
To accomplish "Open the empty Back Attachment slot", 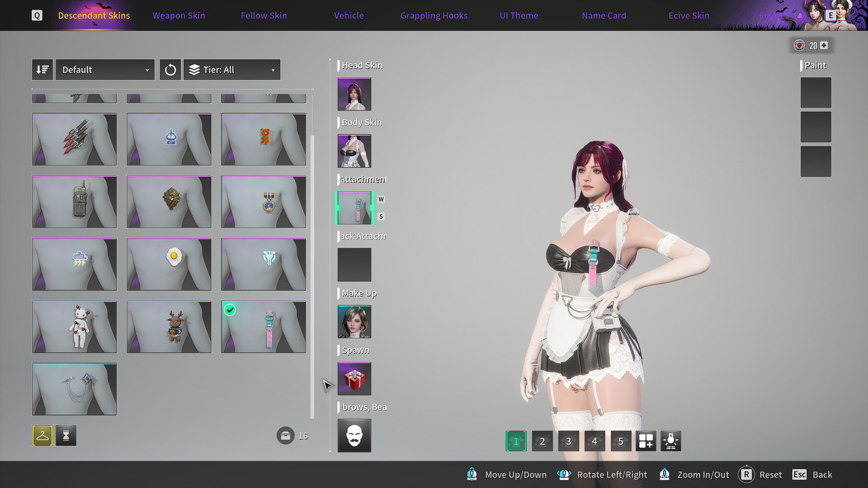I will click(x=355, y=265).
